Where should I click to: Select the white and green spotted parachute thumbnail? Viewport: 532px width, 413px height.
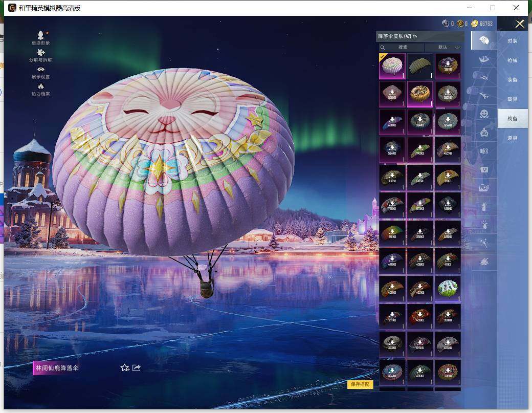pyautogui.click(x=448, y=288)
